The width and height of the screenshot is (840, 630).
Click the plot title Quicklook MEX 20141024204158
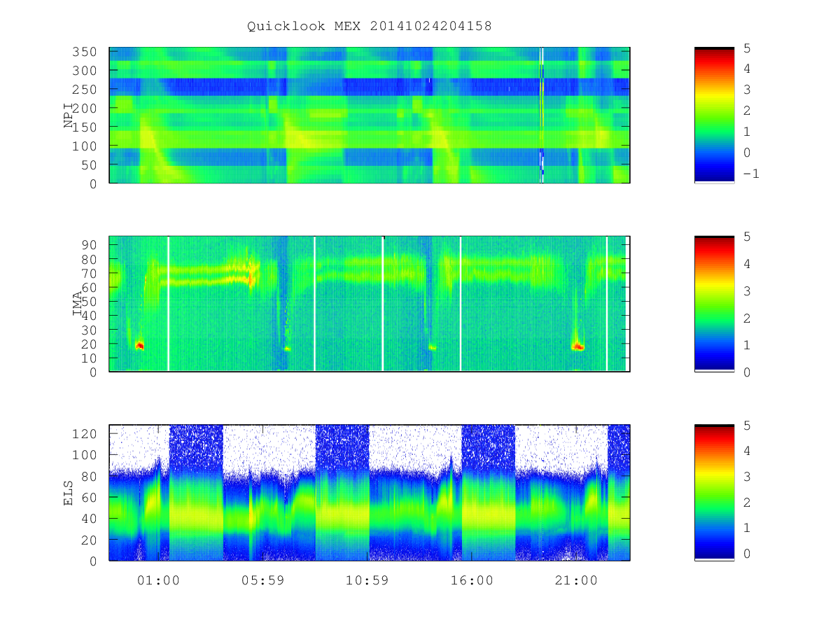click(369, 27)
